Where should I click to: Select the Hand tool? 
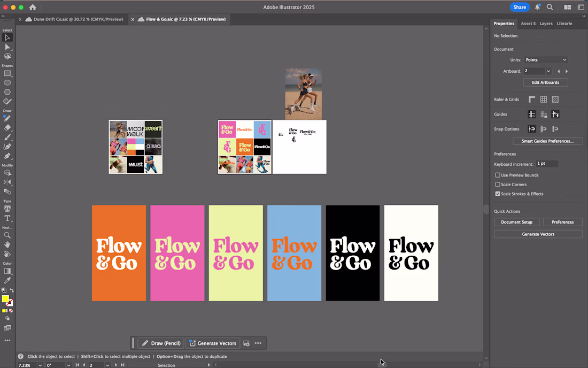tap(7, 244)
